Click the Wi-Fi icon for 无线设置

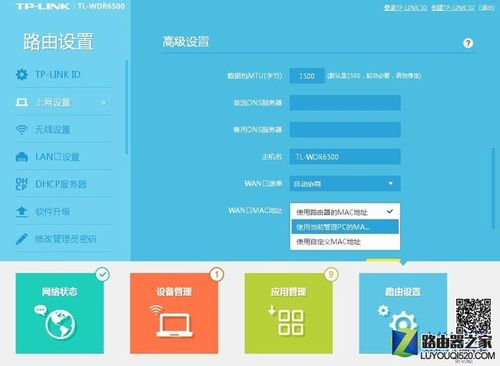pos(22,129)
